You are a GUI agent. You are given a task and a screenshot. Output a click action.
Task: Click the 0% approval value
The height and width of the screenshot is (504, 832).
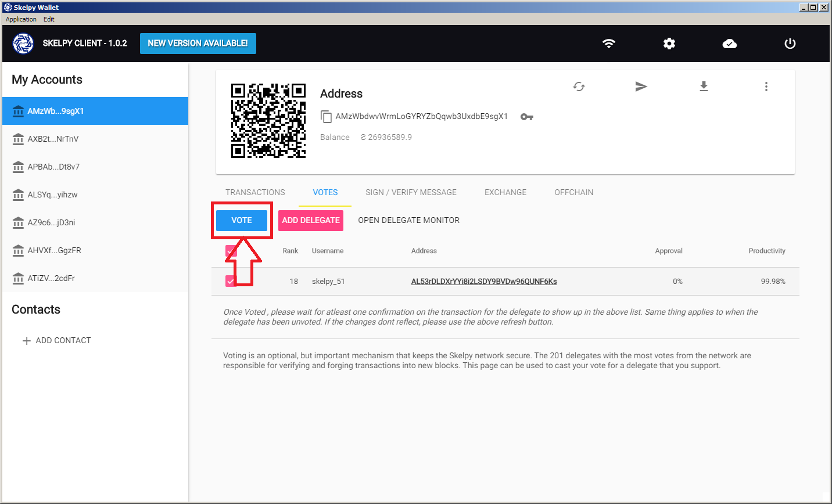click(677, 282)
